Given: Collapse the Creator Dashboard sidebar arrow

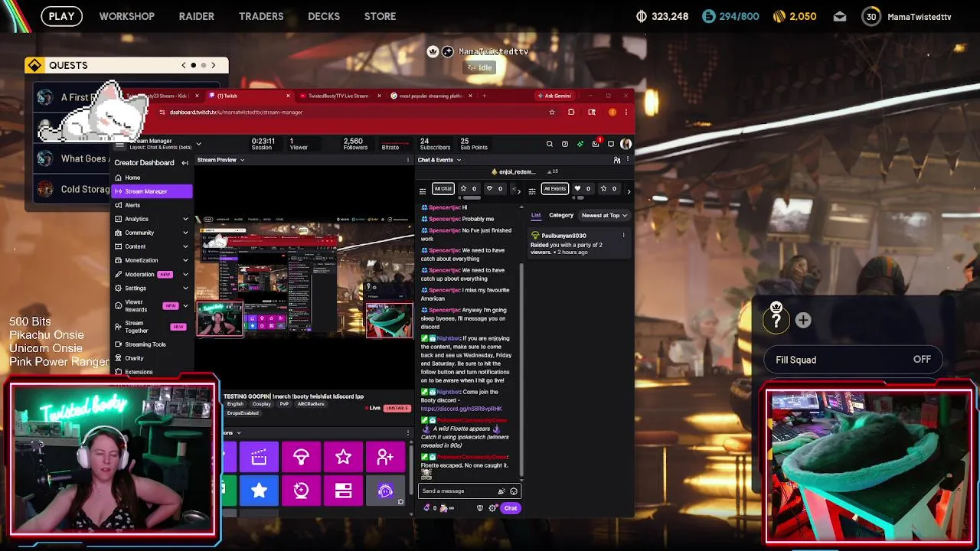Looking at the screenshot, I should pyautogui.click(x=185, y=162).
